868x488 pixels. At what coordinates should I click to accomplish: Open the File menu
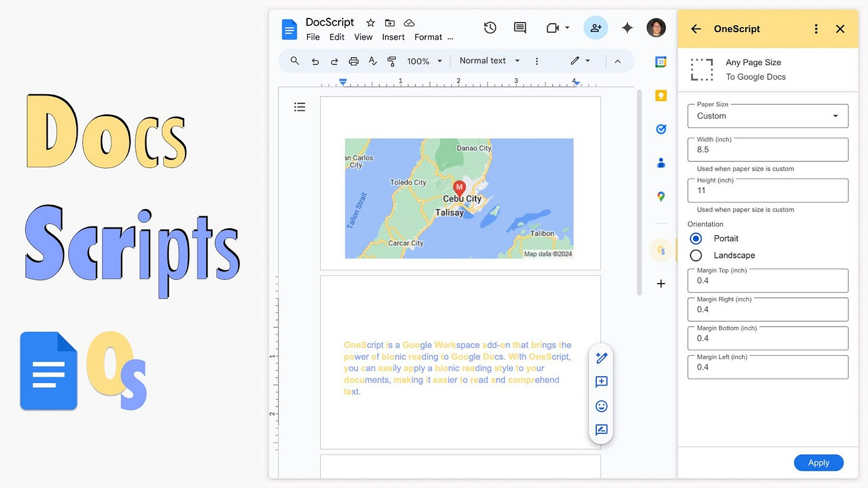[313, 37]
